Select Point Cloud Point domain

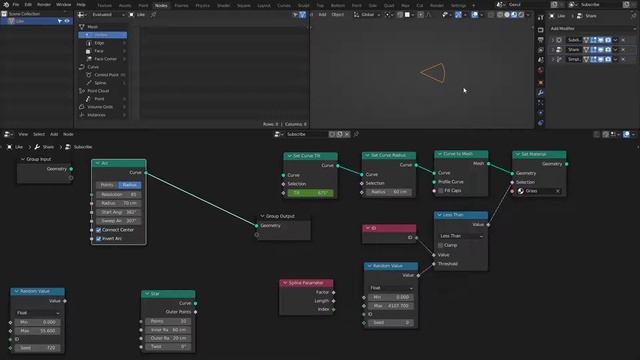(x=103, y=99)
